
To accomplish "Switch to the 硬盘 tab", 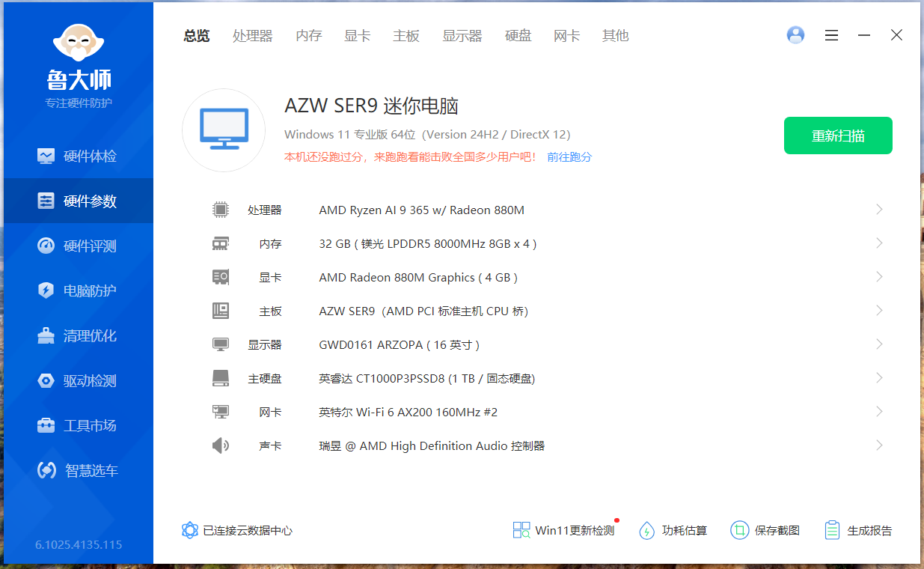I will pyautogui.click(x=518, y=36).
